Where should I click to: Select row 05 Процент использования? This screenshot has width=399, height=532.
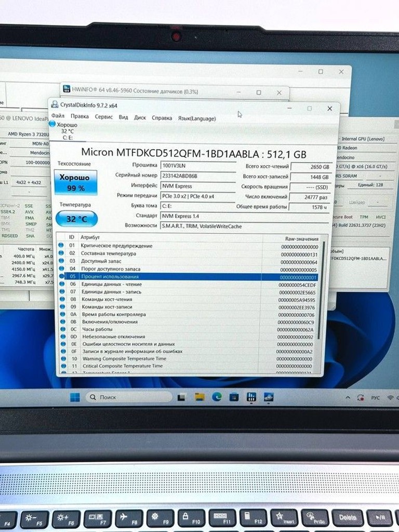[189, 276]
